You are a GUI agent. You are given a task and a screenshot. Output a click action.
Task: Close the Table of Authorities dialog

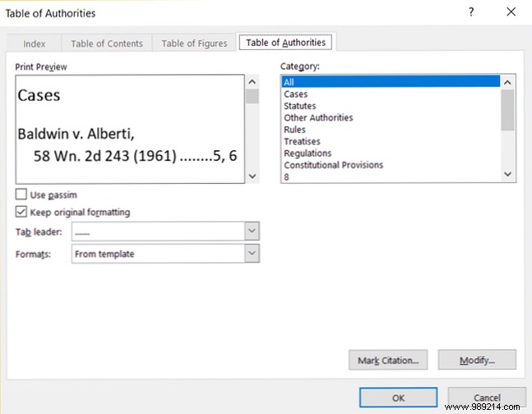coord(511,11)
